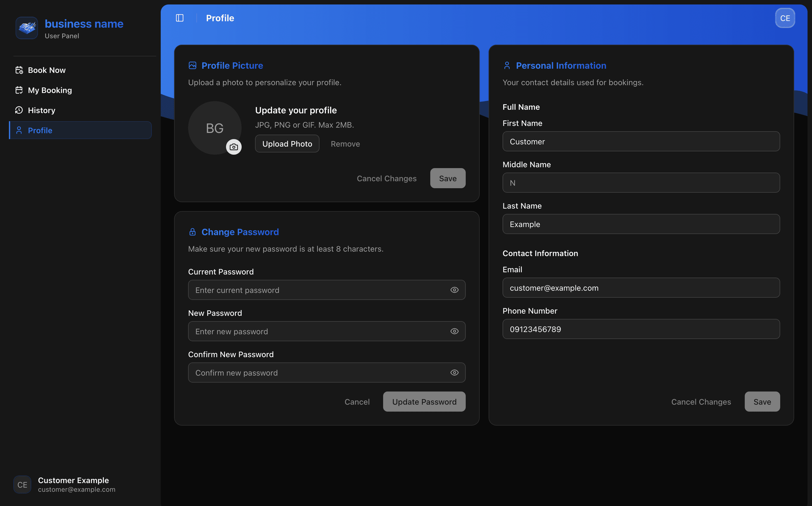This screenshot has height=506, width=812.
Task: Click the Phone Number input field
Action: tap(641, 329)
